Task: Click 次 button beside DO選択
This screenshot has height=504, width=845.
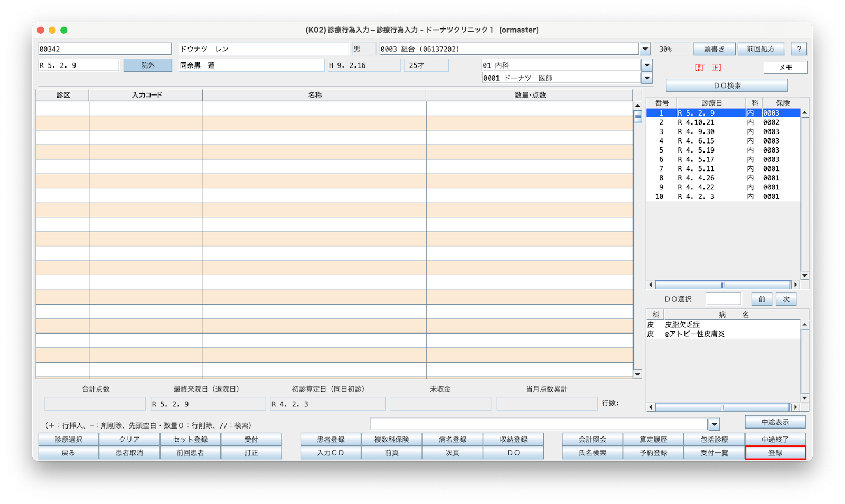Action: pos(786,299)
